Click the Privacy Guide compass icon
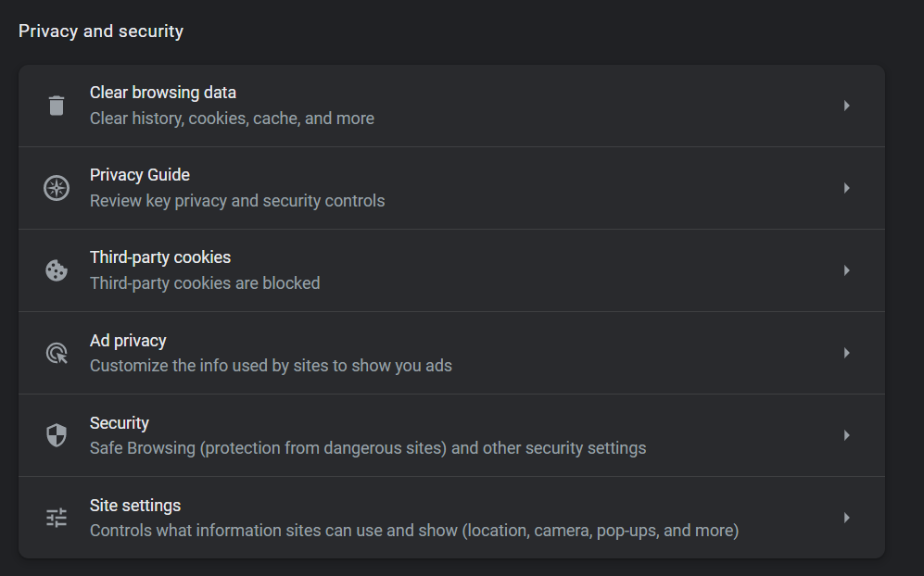The width and height of the screenshot is (924, 576). tap(57, 188)
